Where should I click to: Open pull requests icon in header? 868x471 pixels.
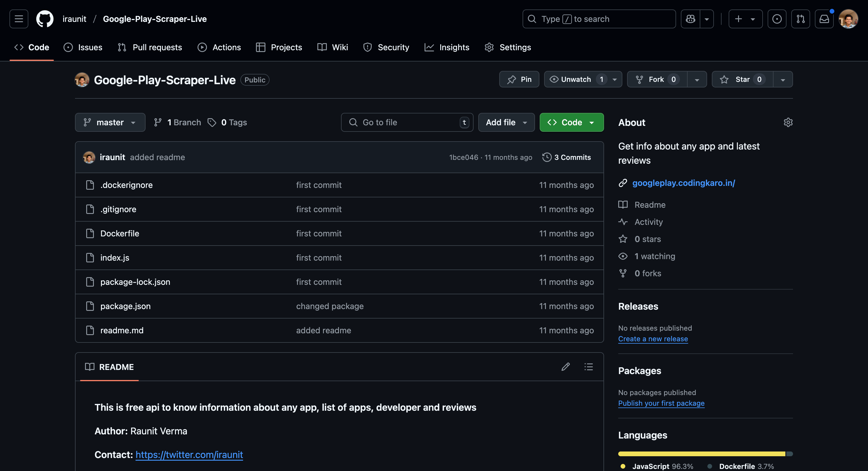tap(801, 19)
